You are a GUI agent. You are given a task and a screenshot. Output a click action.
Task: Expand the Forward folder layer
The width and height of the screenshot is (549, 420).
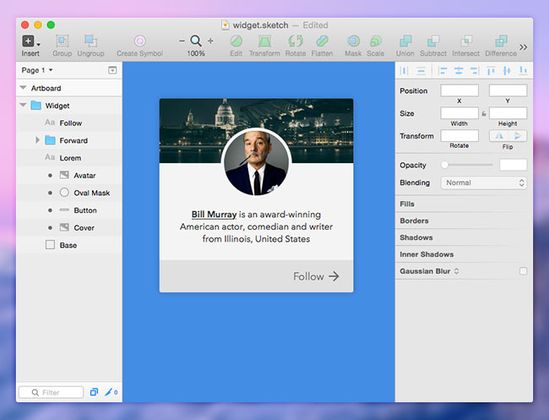[37, 140]
